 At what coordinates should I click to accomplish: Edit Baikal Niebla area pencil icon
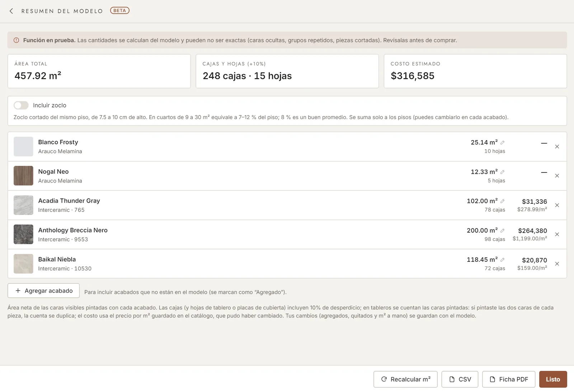(502, 260)
